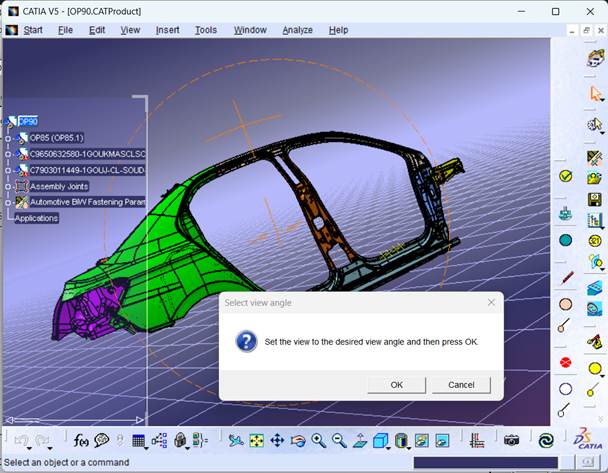Choose the orange Select arrow tool
This screenshot has height=473, width=608.
(595, 93)
